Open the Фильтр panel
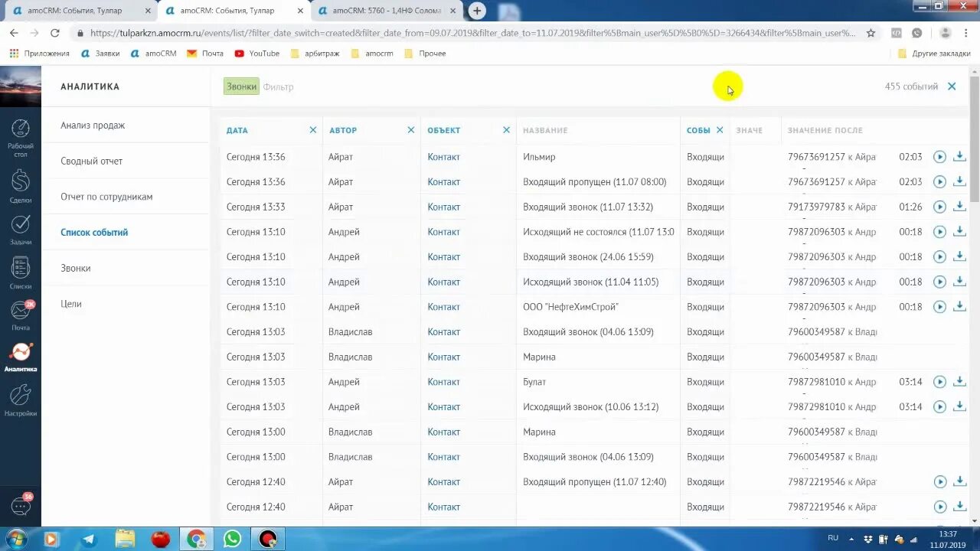Viewport: 980px width, 551px height. [278, 86]
